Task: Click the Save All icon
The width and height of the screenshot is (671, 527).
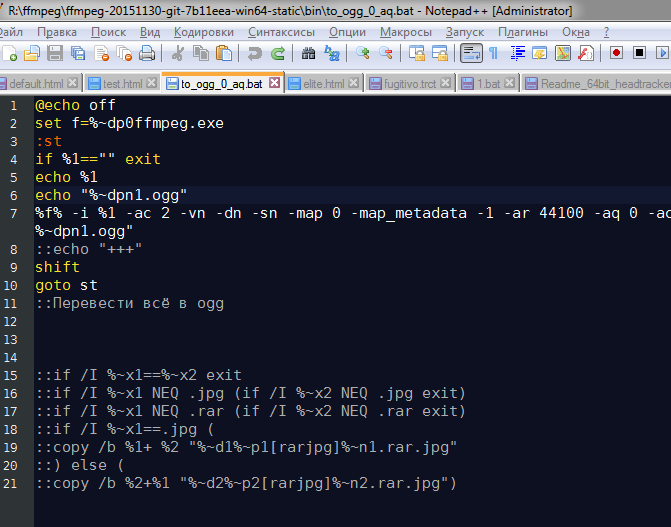Action: [x=78, y=54]
